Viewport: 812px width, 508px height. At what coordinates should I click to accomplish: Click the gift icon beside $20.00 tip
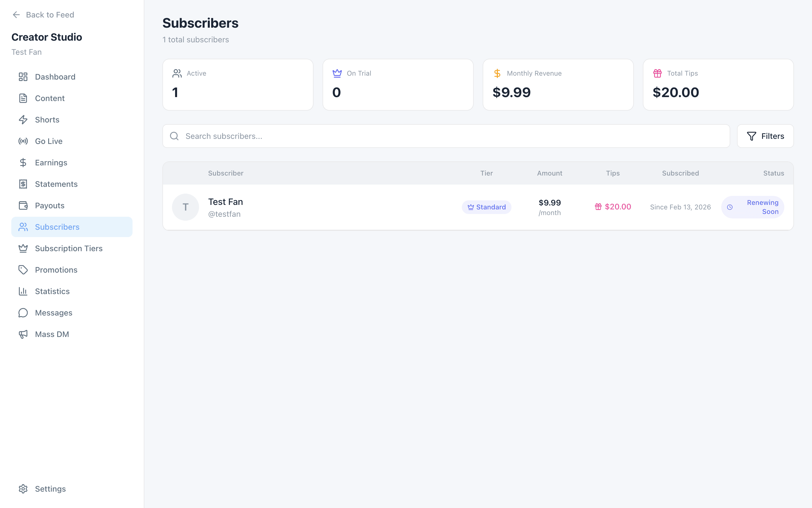tap(598, 207)
